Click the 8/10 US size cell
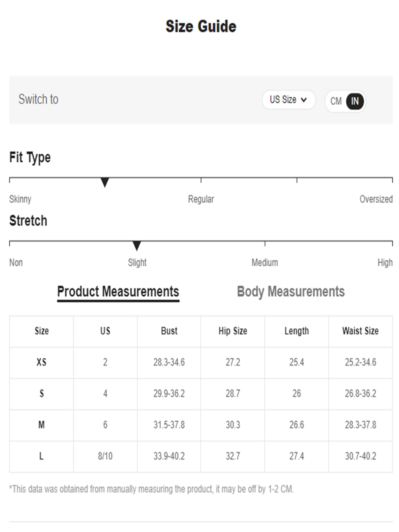 pyautogui.click(x=105, y=456)
